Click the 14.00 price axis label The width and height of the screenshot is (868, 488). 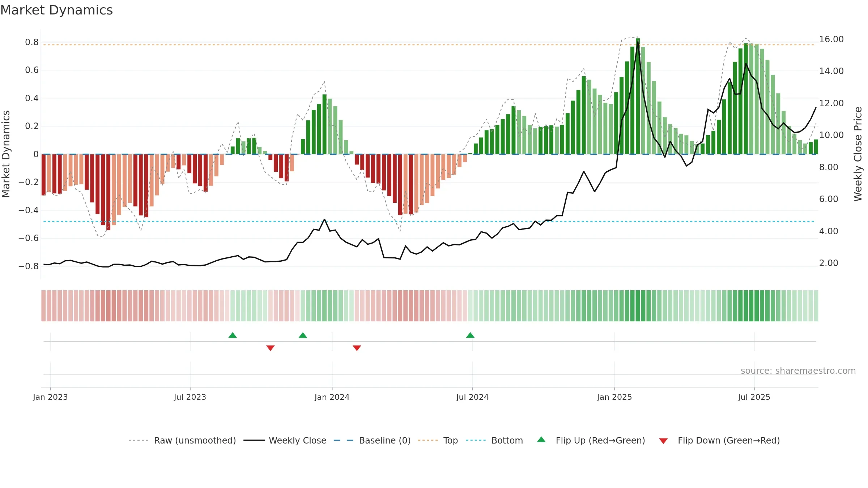click(831, 71)
